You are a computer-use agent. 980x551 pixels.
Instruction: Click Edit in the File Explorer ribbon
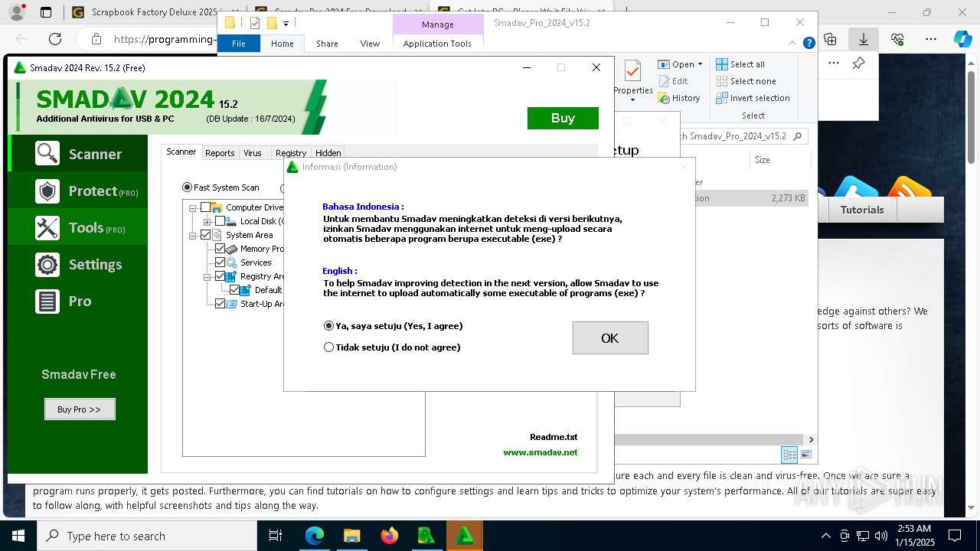(x=673, y=81)
